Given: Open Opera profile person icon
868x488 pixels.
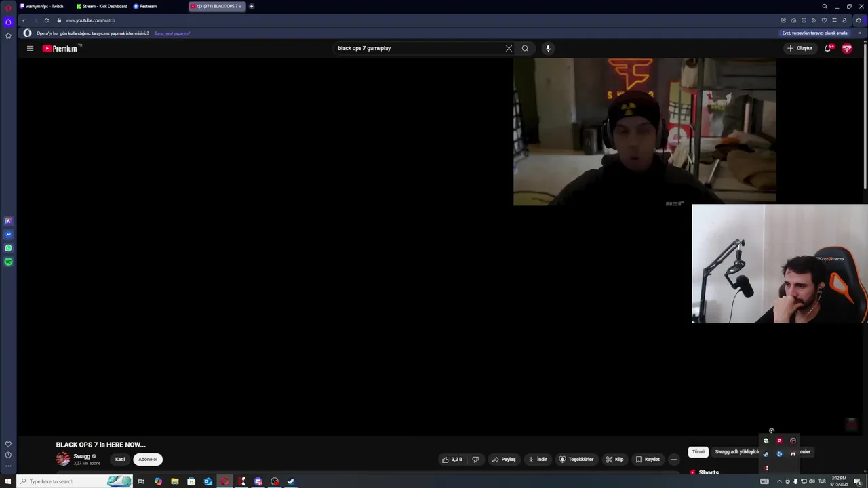Looking at the screenshot, I should [x=844, y=20].
